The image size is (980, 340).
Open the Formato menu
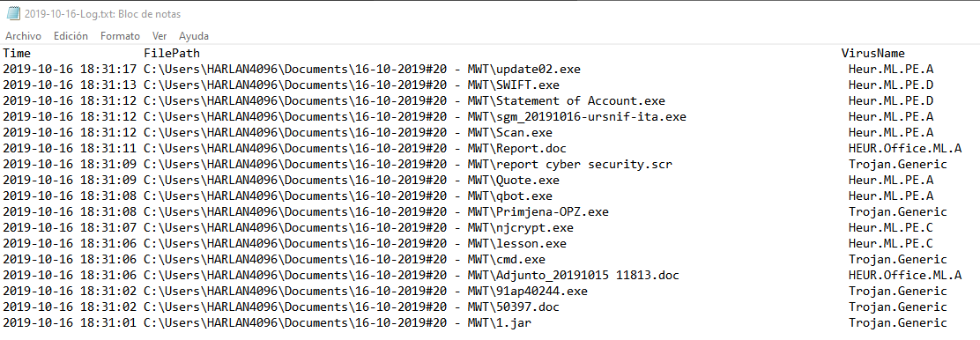tap(120, 36)
